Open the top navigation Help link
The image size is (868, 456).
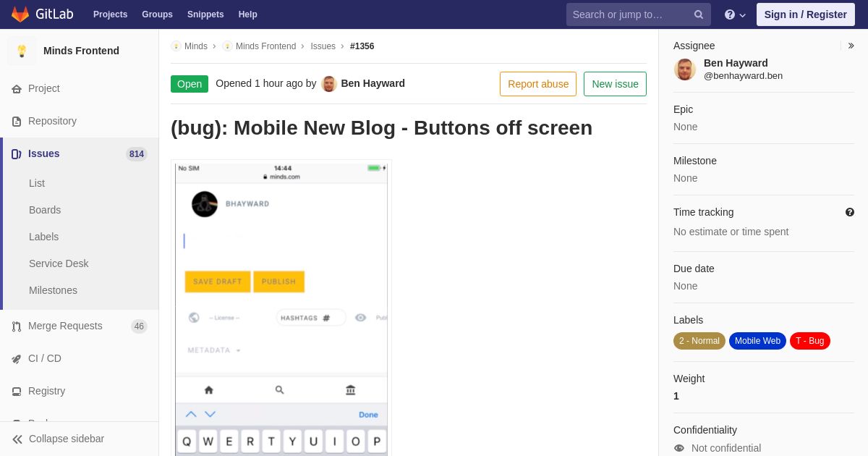[248, 14]
